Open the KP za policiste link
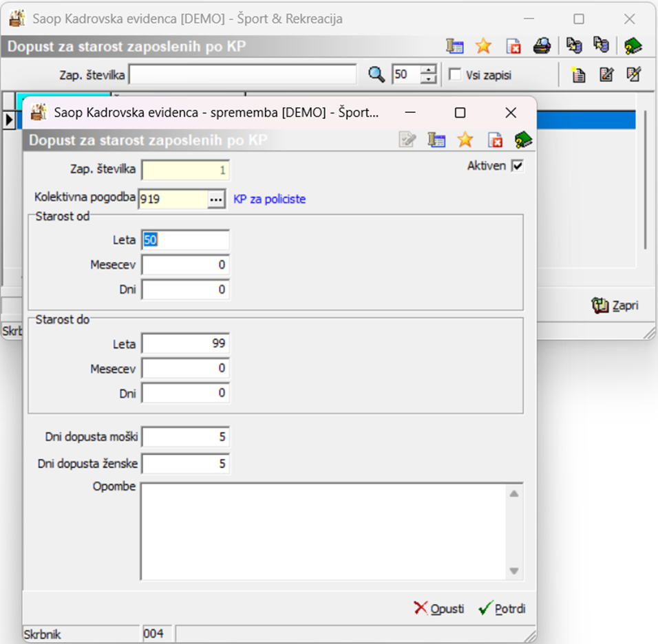This screenshot has width=658, height=644. (269, 199)
